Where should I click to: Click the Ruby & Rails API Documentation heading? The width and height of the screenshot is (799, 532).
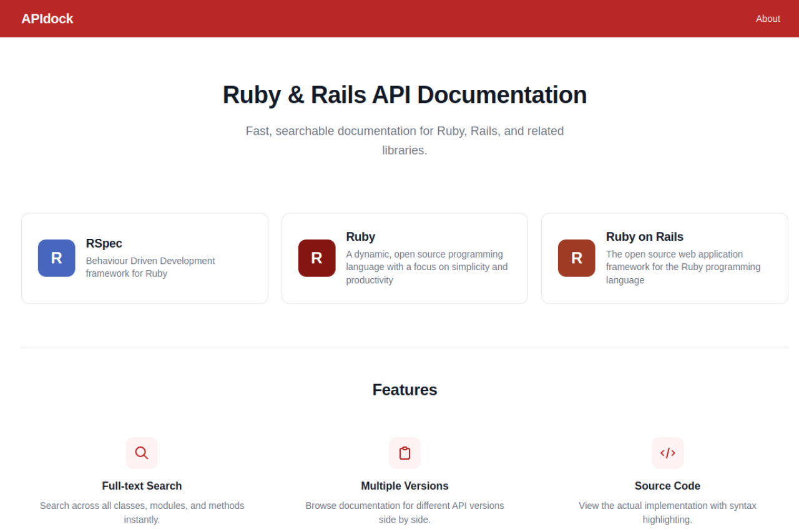click(x=404, y=95)
